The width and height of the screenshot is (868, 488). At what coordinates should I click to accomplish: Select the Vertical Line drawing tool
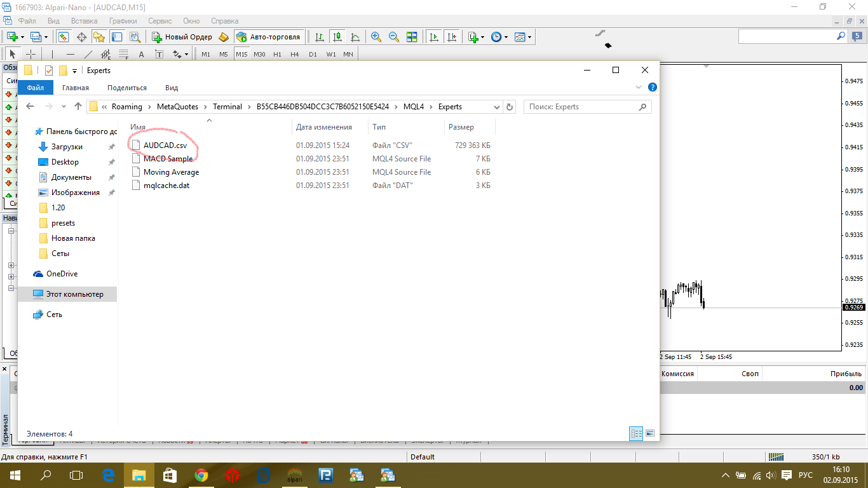(x=53, y=54)
